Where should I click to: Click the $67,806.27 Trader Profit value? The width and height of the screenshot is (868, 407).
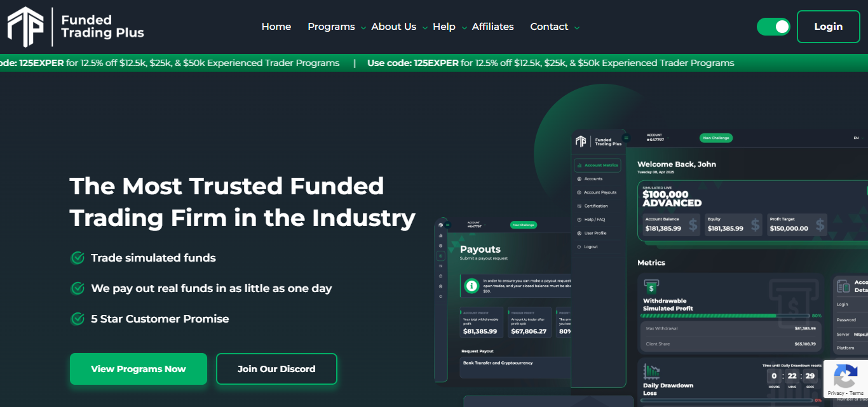[529, 331]
